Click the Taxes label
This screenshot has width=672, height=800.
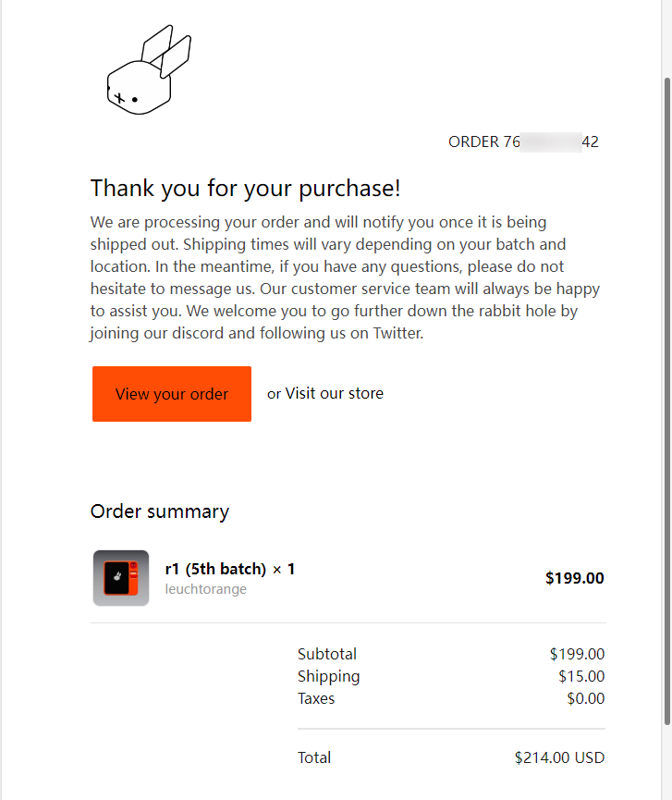[316, 698]
